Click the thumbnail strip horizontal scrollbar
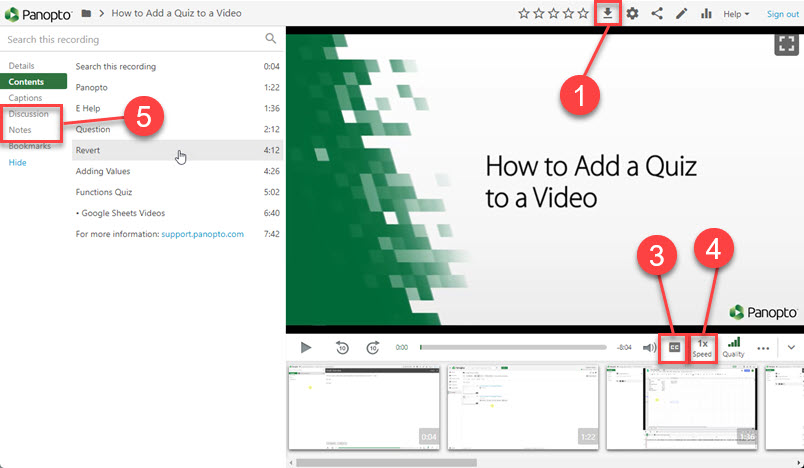804x468 pixels. pyautogui.click(x=387, y=463)
